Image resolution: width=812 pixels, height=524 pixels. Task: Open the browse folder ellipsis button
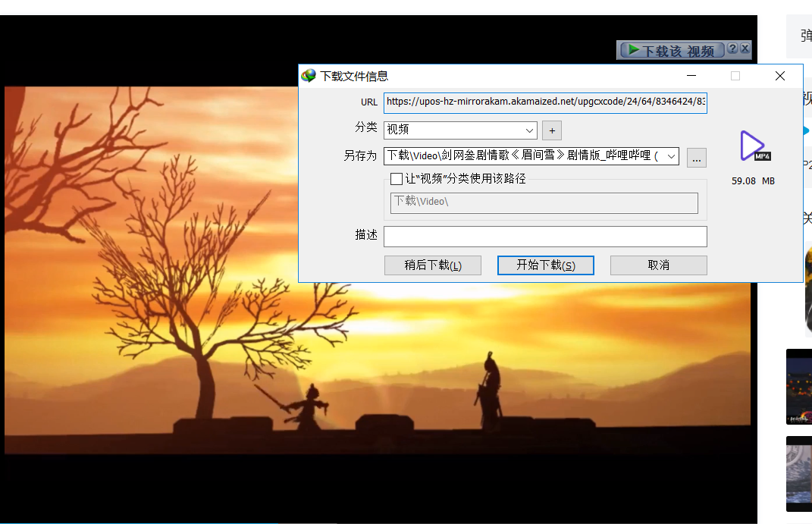click(697, 158)
